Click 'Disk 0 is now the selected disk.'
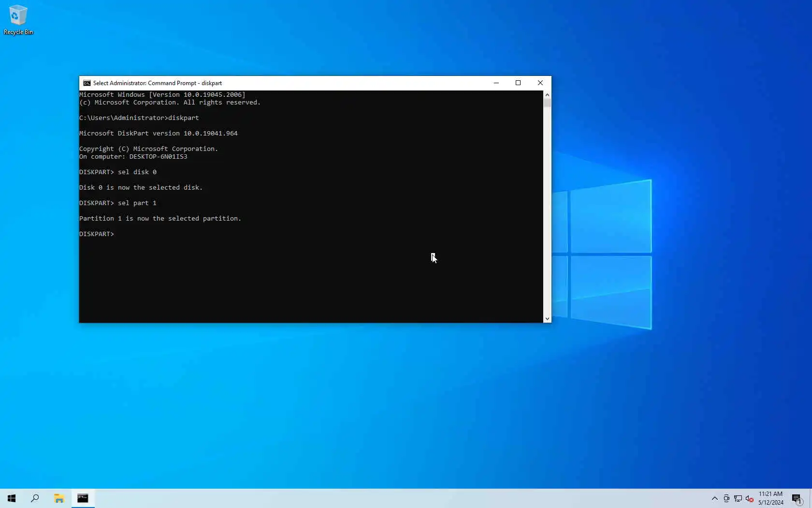Image resolution: width=812 pixels, height=508 pixels. point(141,188)
